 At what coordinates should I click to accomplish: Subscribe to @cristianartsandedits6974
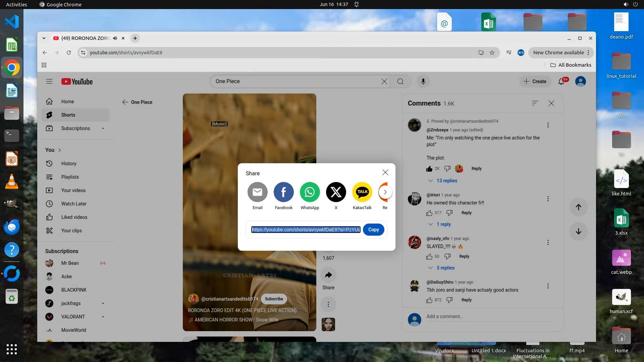click(x=274, y=299)
